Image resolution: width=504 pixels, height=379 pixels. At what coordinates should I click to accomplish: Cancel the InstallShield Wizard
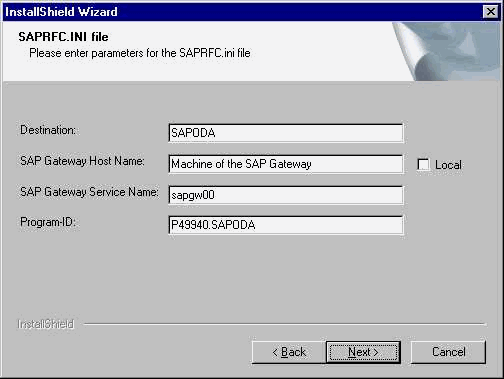448,352
